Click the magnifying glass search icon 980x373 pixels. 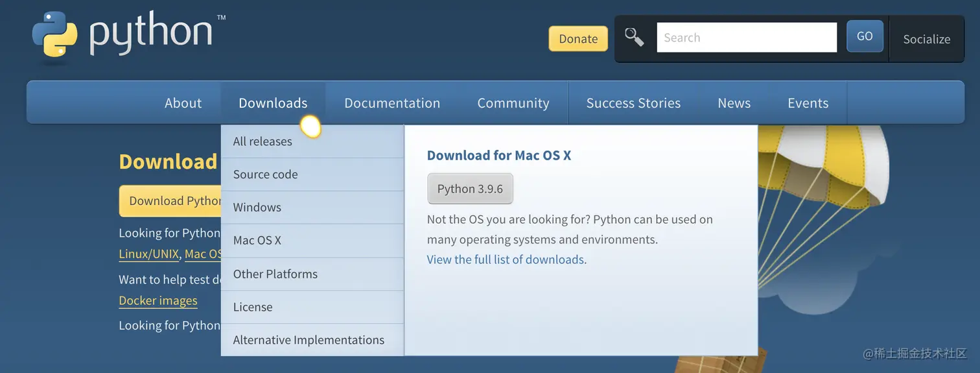pos(634,38)
